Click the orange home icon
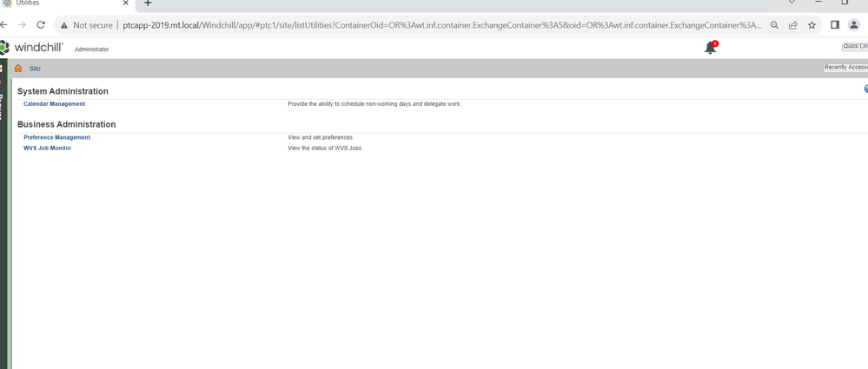Image resolution: width=868 pixels, height=369 pixels. tap(18, 68)
